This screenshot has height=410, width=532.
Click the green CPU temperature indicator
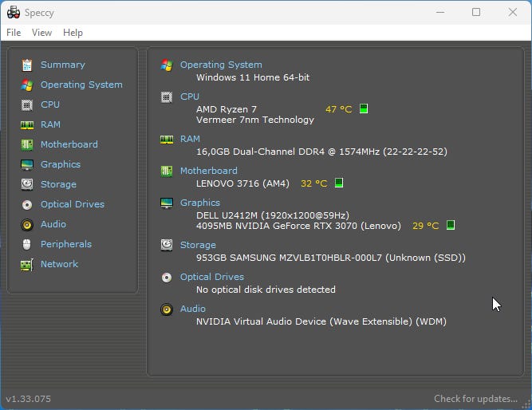coord(364,109)
